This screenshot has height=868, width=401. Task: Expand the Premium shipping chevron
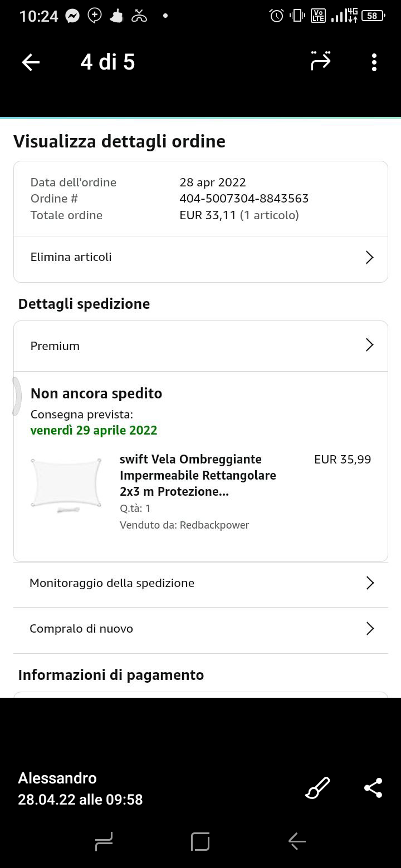click(x=369, y=345)
